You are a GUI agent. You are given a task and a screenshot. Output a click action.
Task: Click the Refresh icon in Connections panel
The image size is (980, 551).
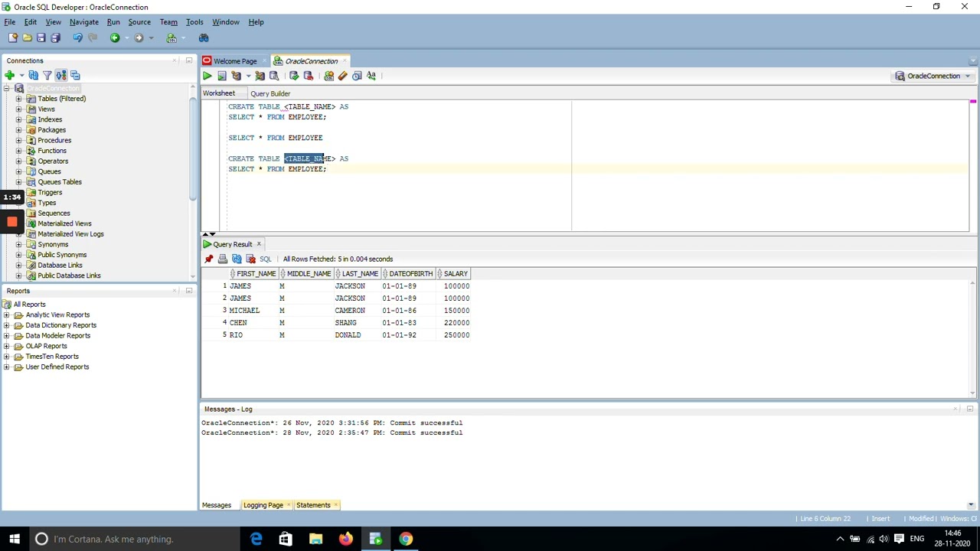33,75
